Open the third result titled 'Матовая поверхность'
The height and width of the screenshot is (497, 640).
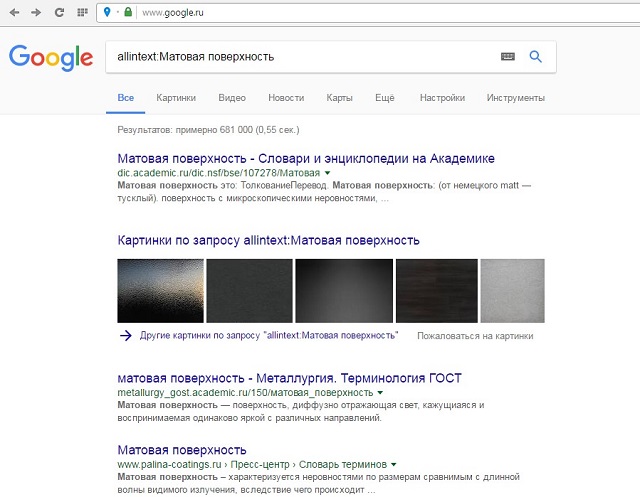182,450
